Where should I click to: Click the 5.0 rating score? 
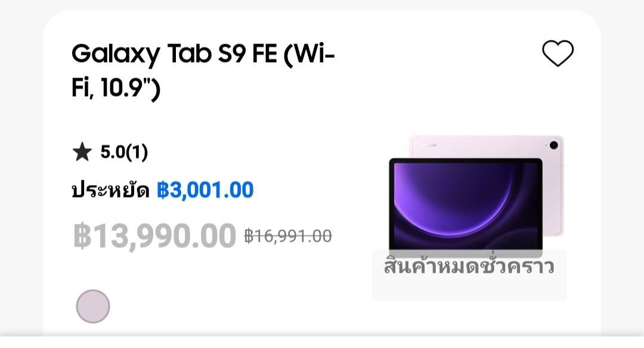click(113, 152)
